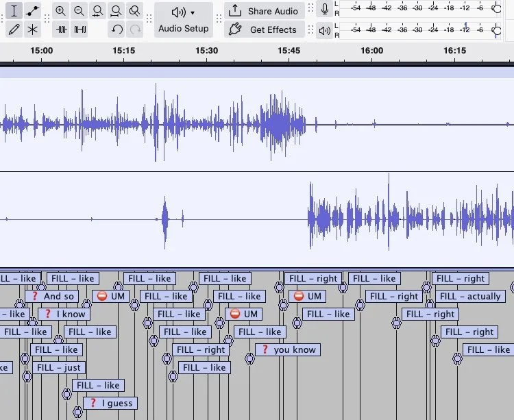
Task: Click inside the lower audio track waveform
Action: pyautogui.click(x=257, y=219)
